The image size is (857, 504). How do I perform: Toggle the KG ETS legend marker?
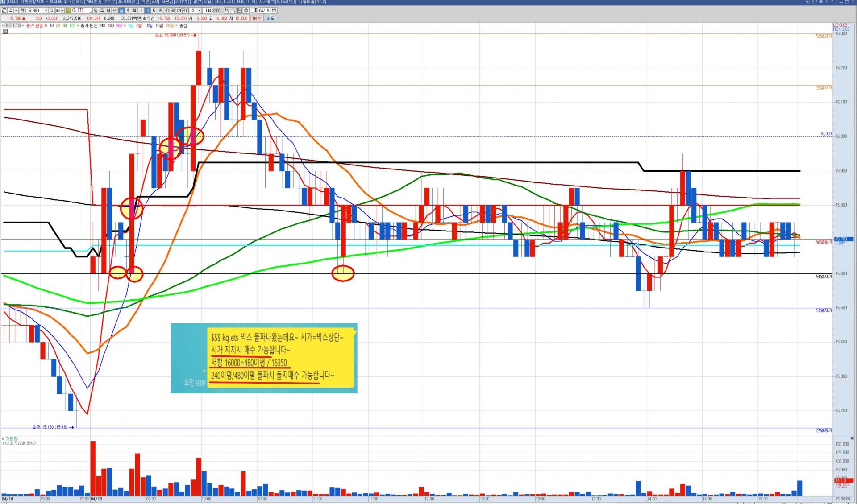coord(4,26)
